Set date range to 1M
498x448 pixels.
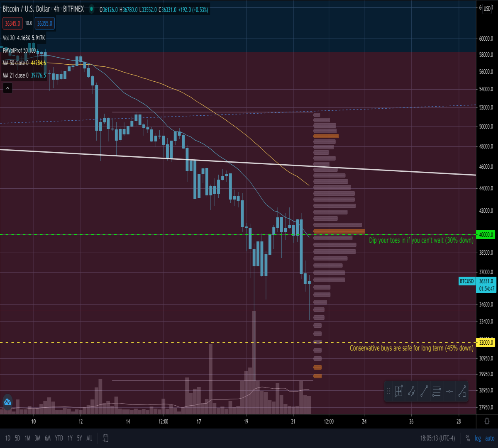[27, 438]
